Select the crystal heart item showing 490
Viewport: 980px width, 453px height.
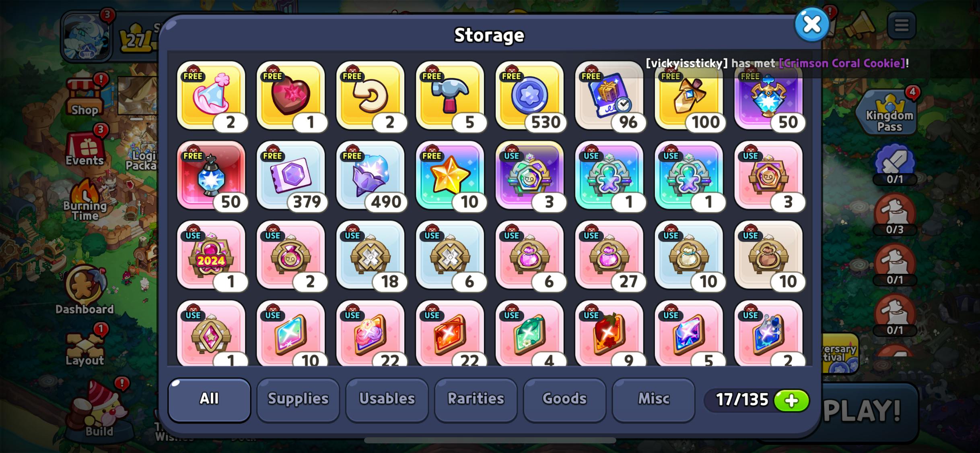(371, 176)
